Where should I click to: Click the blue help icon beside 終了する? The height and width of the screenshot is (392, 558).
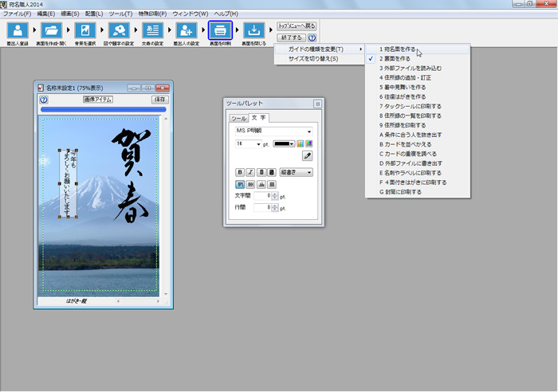coord(312,37)
